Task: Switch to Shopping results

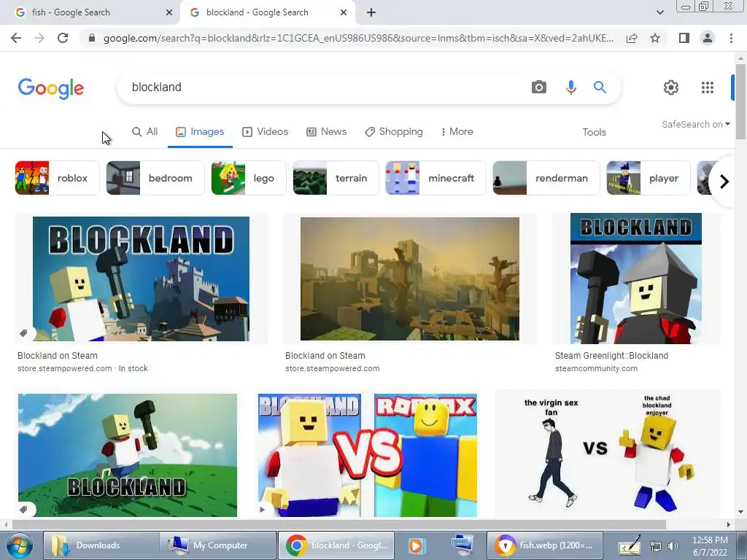Action: point(393,132)
